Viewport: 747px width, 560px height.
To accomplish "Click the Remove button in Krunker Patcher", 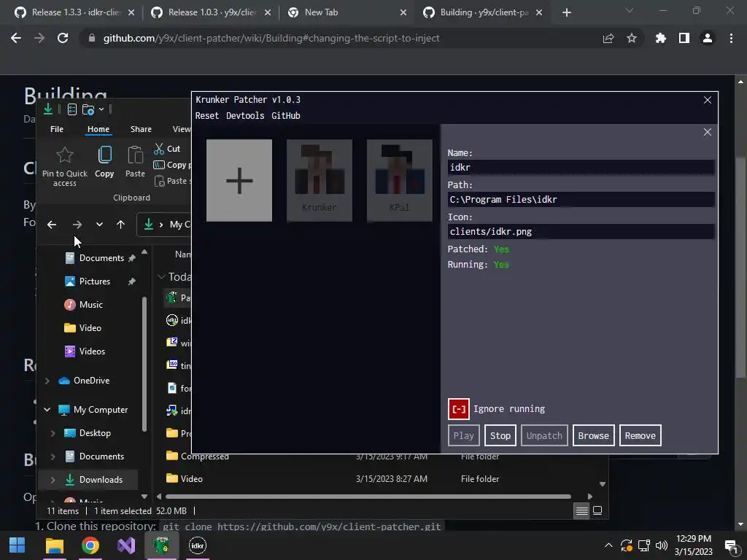I will 640,436.
